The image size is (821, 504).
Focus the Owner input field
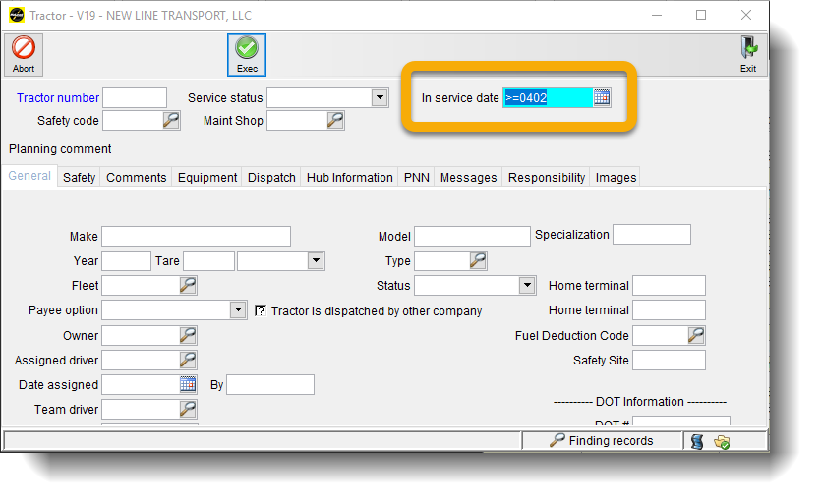tap(141, 335)
